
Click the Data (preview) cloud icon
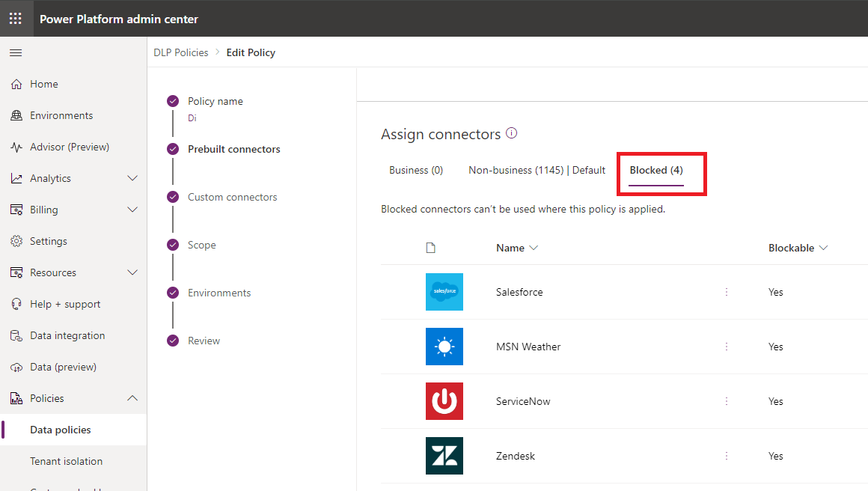coord(16,367)
